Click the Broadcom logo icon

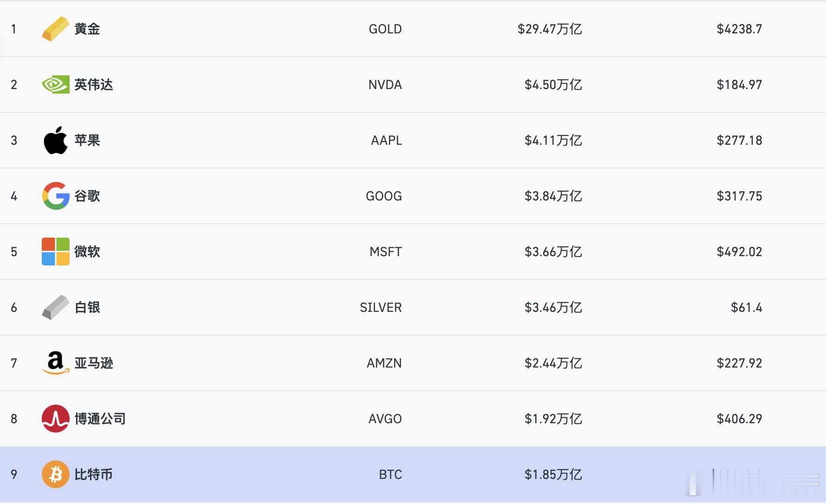click(x=55, y=419)
